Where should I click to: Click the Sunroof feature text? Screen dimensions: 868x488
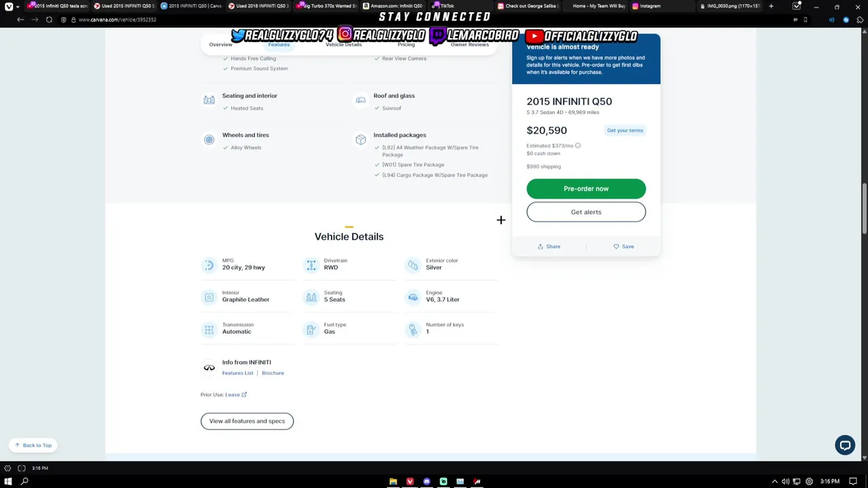tap(391, 108)
